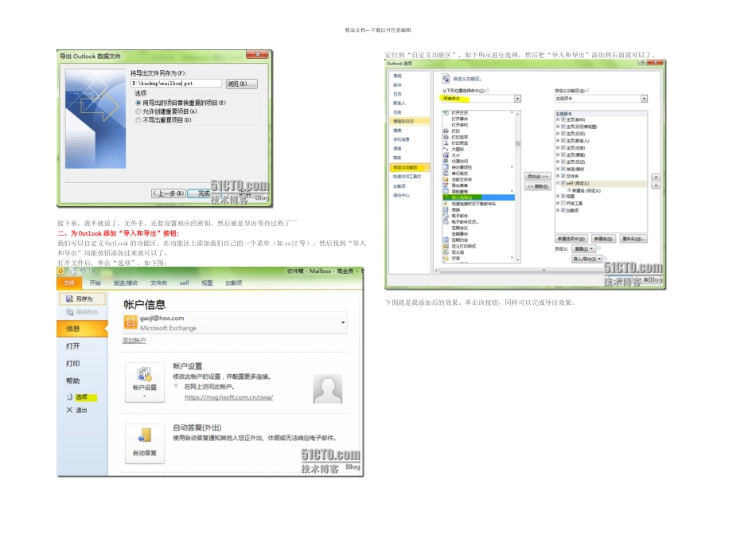Enable the 开发工具 developer tab checkbox
The image size is (756, 535).
point(563,203)
